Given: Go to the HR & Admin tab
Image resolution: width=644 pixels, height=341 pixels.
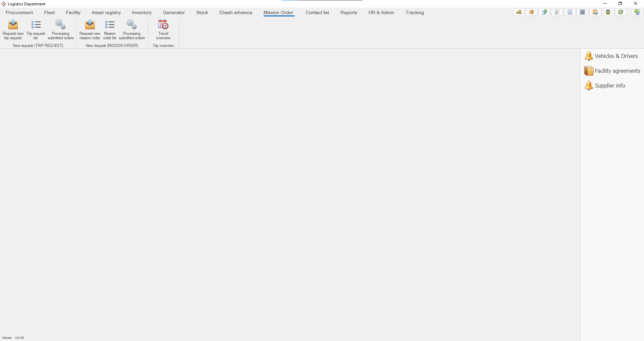Looking at the screenshot, I should pos(381,12).
